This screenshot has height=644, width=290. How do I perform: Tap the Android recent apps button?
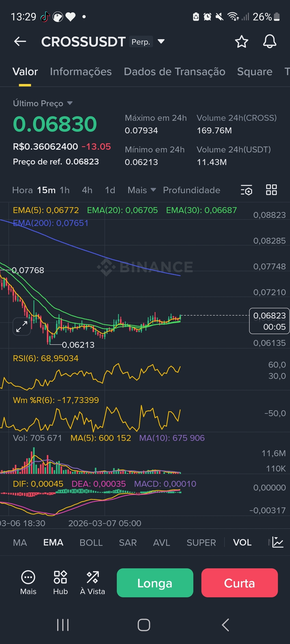tap(63, 625)
